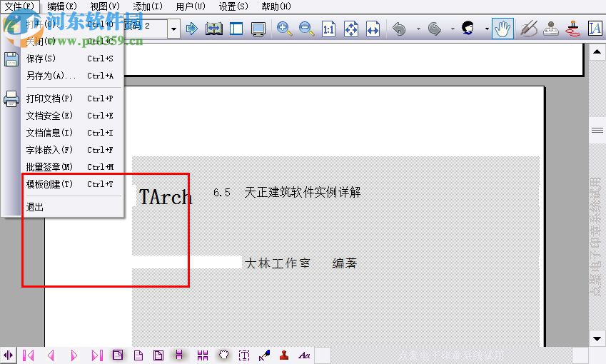Choose 另存为(A)... from the menu
This screenshot has width=606, height=364.
(72, 76)
